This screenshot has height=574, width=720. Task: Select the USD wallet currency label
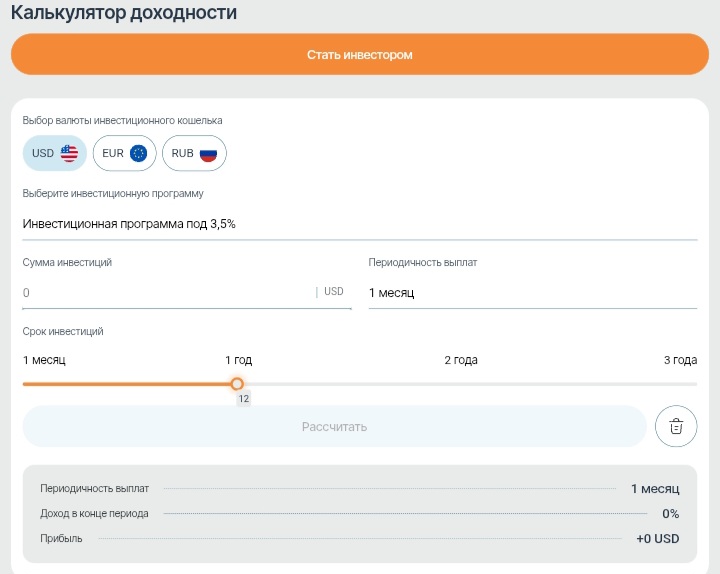click(x=43, y=154)
